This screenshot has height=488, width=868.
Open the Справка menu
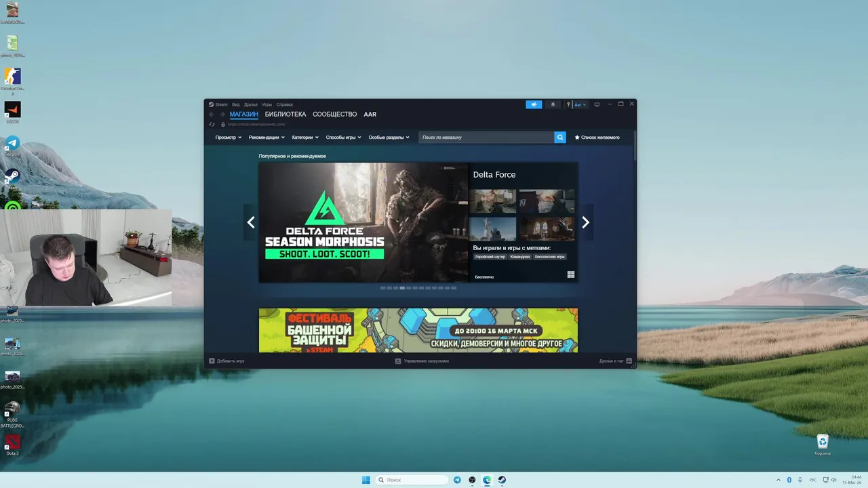pos(285,104)
